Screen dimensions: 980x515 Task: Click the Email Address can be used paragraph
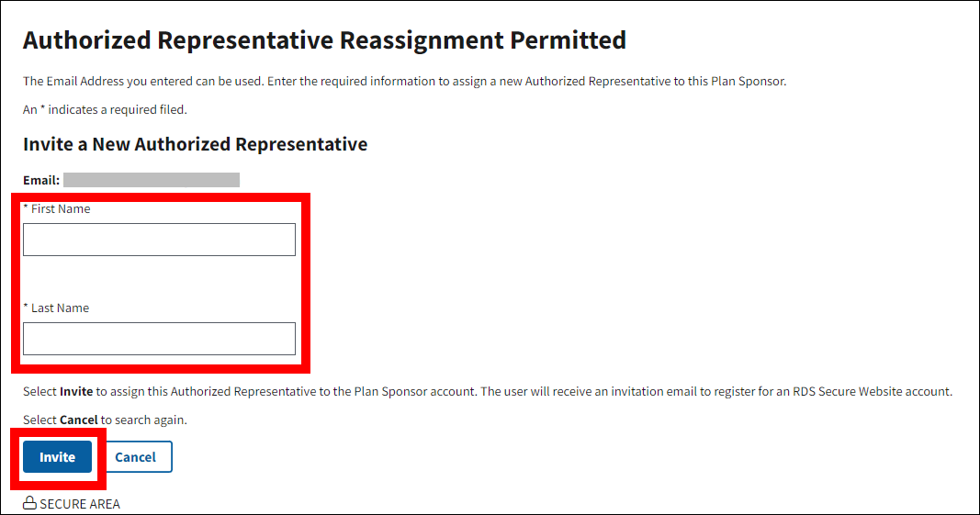404,81
